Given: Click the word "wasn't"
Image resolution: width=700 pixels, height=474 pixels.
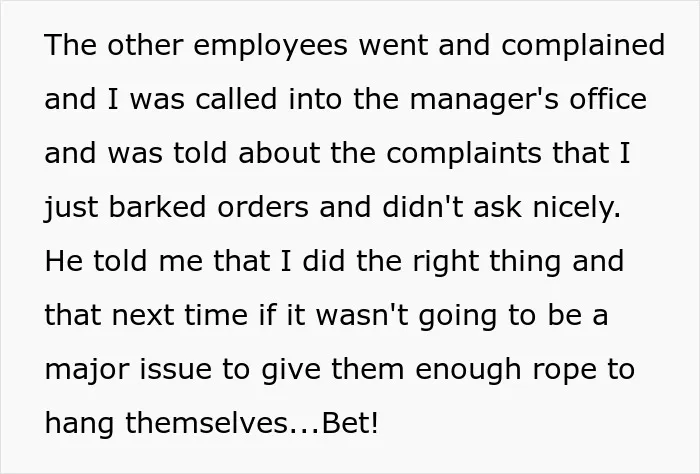Looking at the screenshot, I should [362, 314].
